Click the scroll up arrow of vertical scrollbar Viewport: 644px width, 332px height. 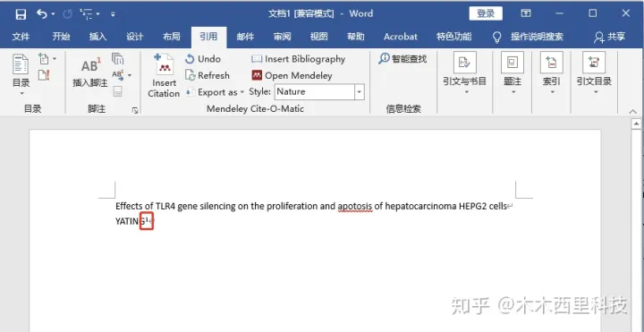coord(636,123)
